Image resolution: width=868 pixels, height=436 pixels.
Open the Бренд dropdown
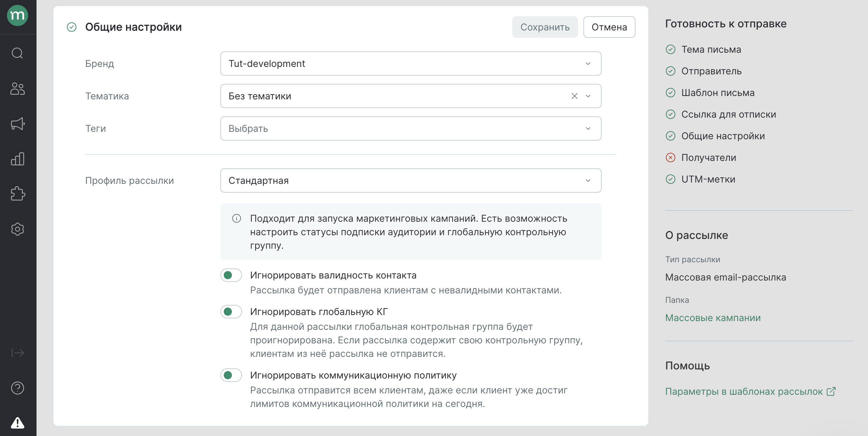tap(411, 64)
